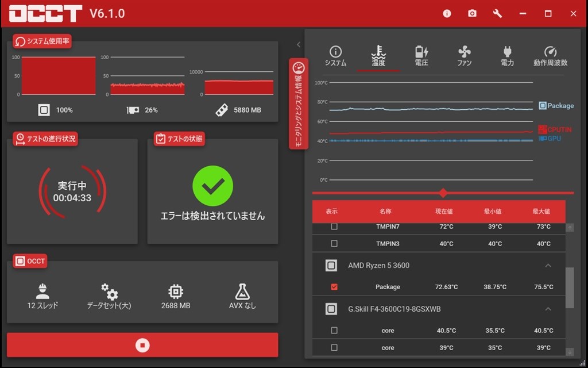Click the テストの状態 clipboard header icon
This screenshot has width=588, height=368.
coord(161,139)
